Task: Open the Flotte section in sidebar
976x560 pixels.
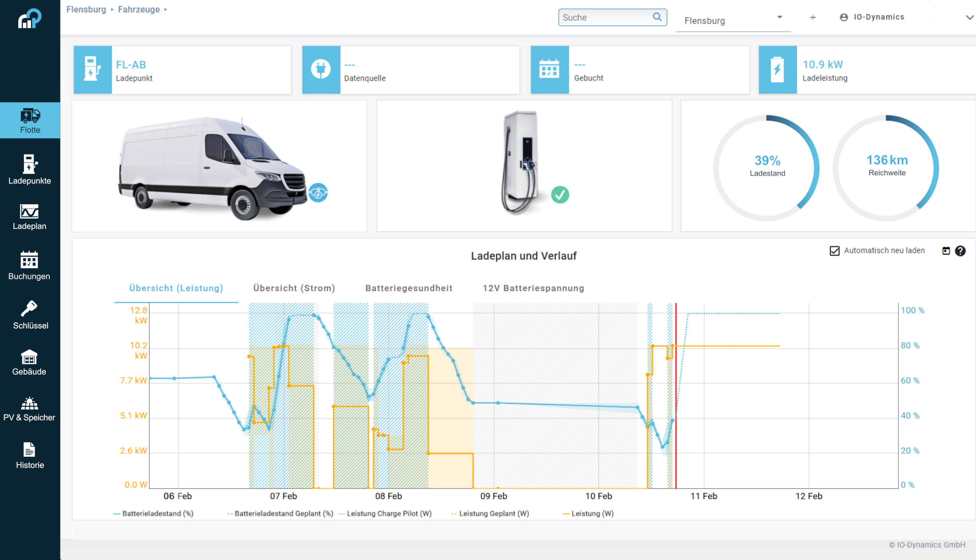Action: 30,120
